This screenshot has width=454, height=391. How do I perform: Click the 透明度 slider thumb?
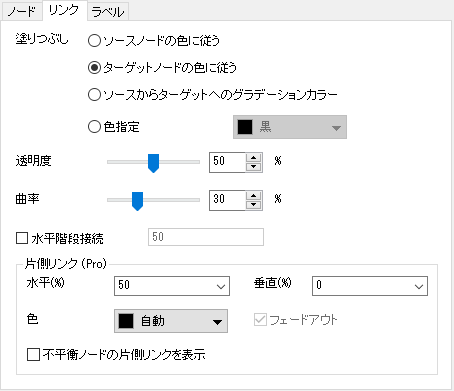tap(153, 163)
